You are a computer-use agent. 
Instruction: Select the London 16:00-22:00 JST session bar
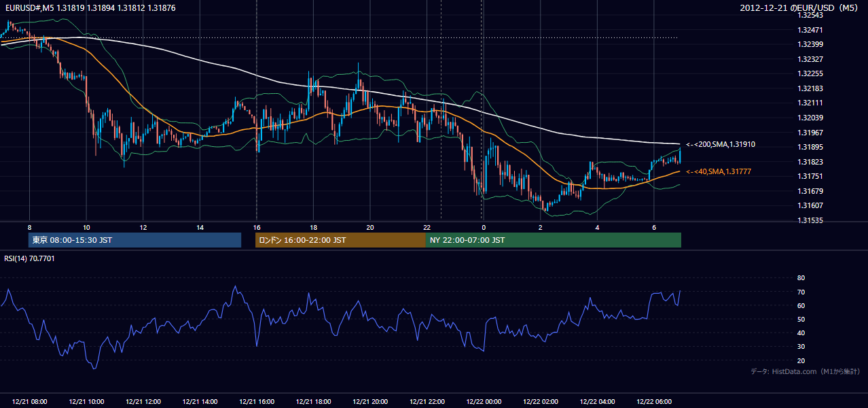point(340,240)
